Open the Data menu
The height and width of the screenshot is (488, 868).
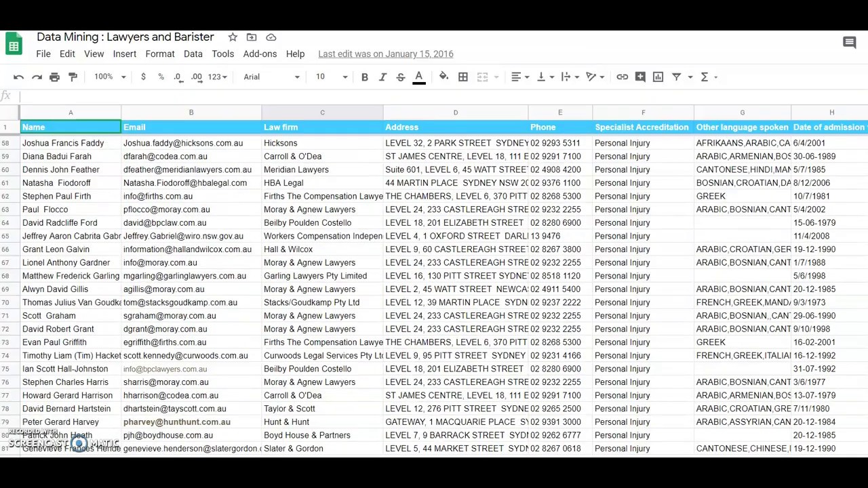193,54
